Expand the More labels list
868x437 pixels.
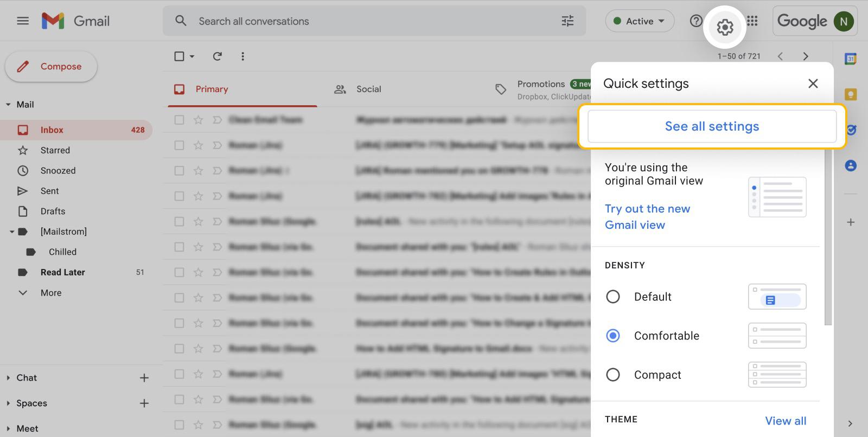[x=50, y=293]
